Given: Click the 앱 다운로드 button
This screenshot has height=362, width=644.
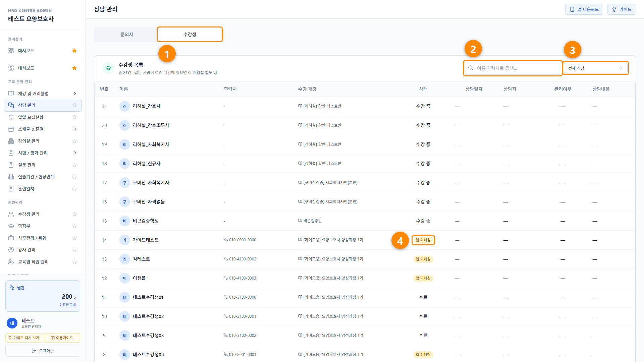Looking at the screenshot, I should tap(584, 9).
